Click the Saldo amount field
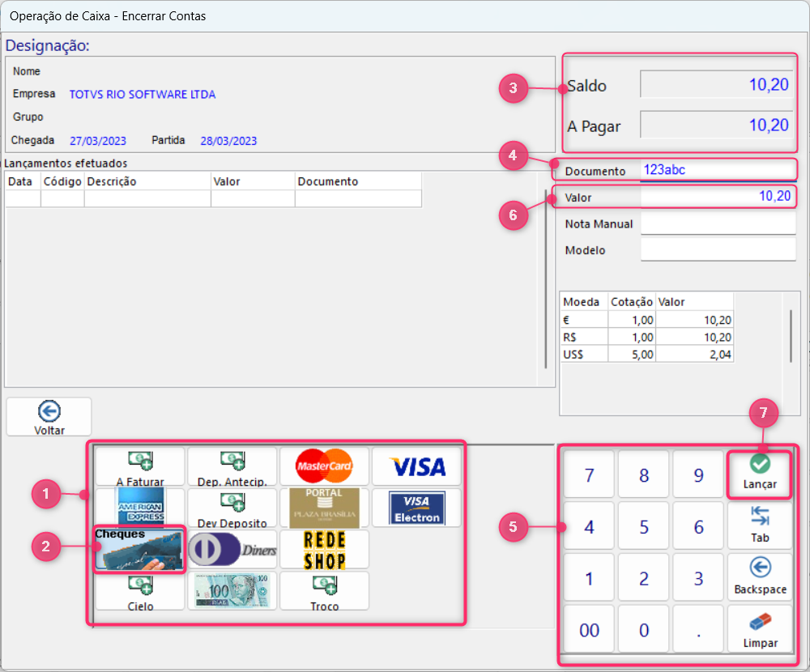Viewport: 810px width, 672px height. [717, 84]
